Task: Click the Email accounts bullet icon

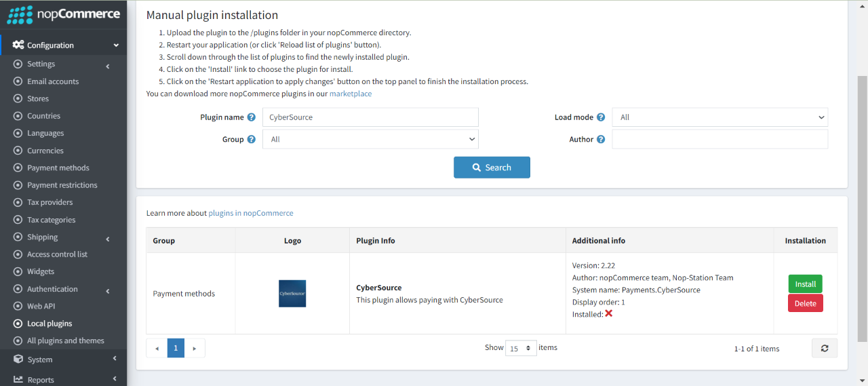Action: (x=18, y=81)
